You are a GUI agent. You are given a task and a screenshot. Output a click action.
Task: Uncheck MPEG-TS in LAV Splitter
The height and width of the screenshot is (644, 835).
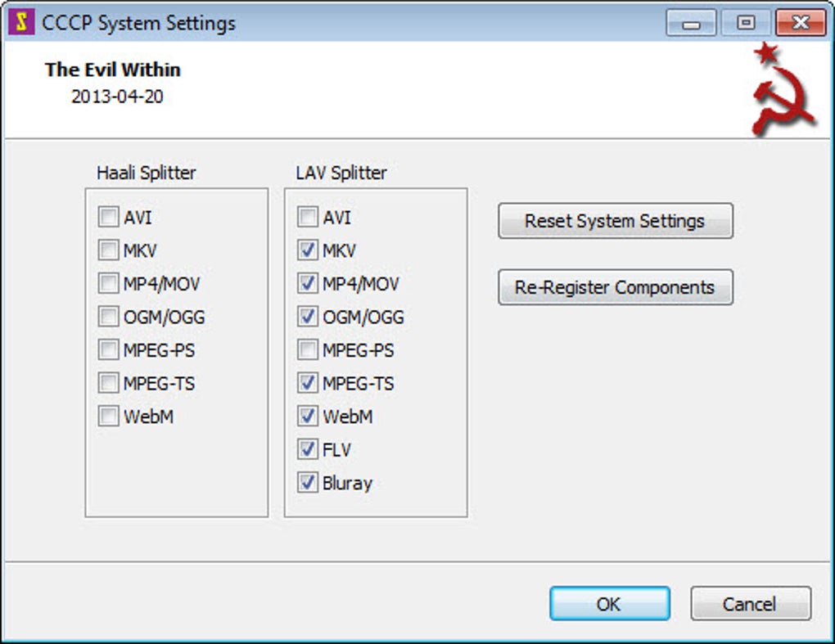pyautogui.click(x=307, y=383)
